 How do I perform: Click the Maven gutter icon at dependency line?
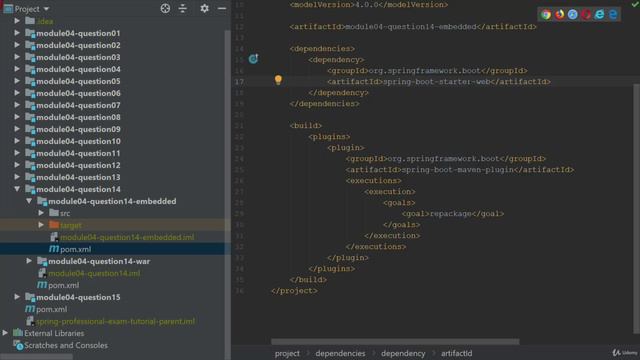253,59
